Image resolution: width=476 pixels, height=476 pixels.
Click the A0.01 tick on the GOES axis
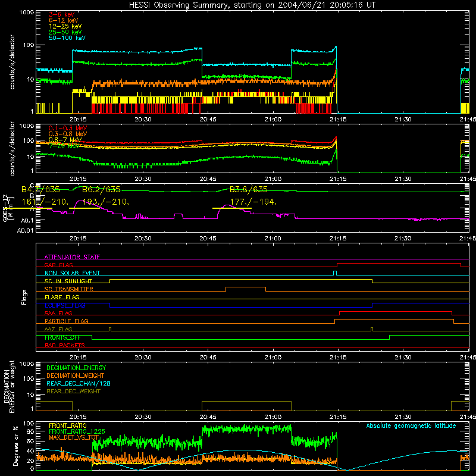[x=26, y=230]
